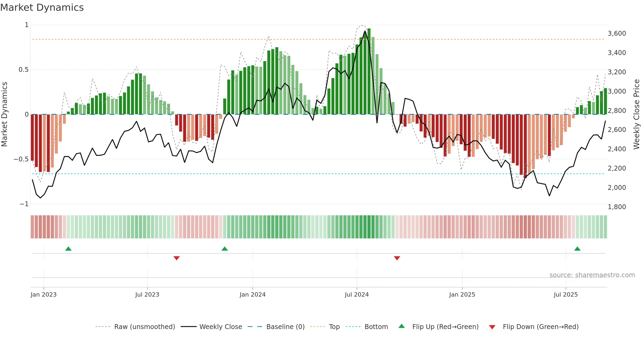The image size is (644, 362).
Task: Select the Flip Down marker near September 2024
Action: pyautogui.click(x=397, y=258)
